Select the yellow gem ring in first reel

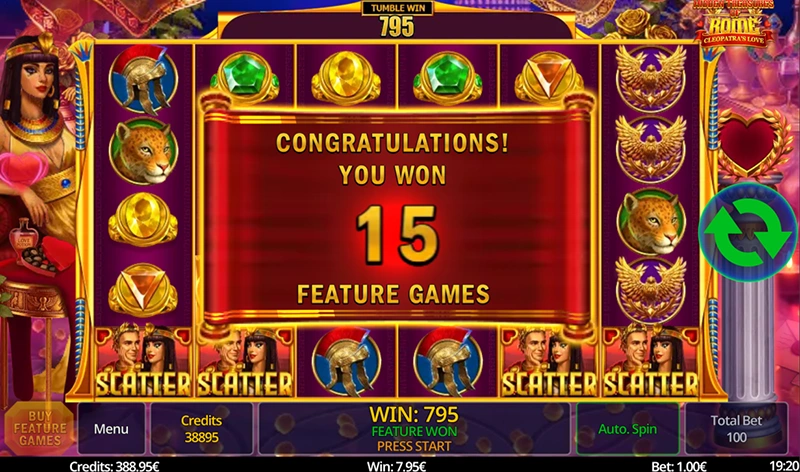pos(143,218)
